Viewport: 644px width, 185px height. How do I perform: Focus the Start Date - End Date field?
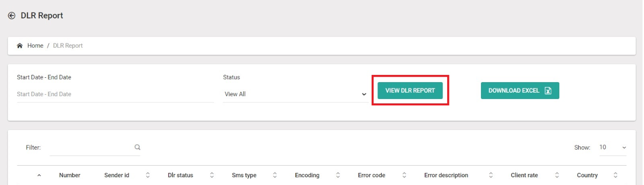click(115, 94)
